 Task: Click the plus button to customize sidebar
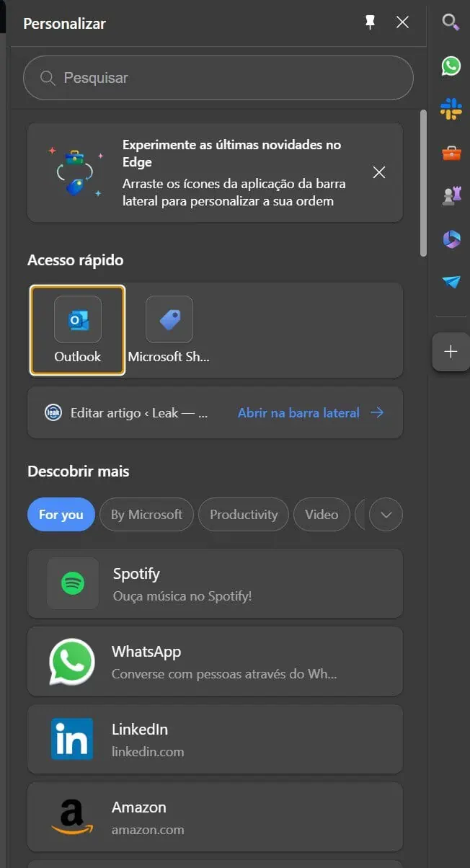(x=451, y=352)
